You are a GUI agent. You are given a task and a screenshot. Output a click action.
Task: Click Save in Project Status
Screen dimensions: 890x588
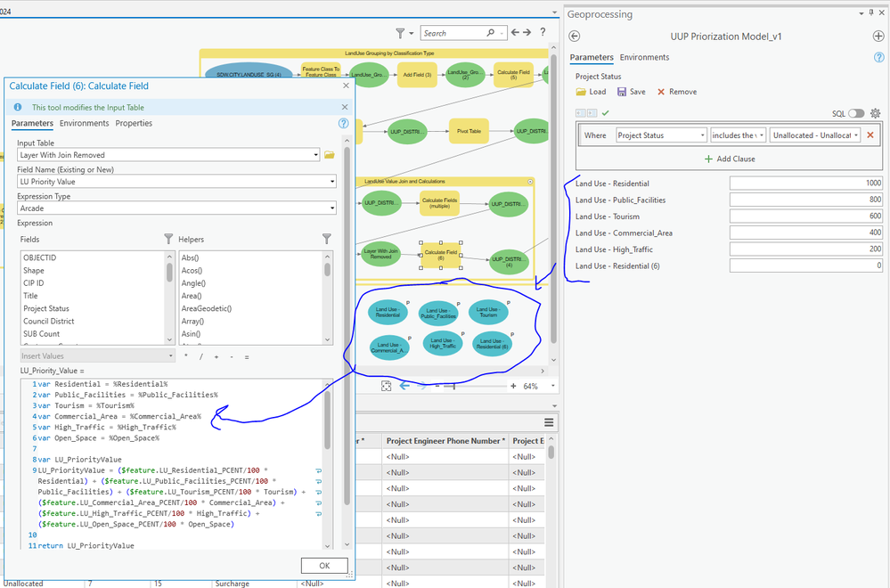[x=631, y=92]
